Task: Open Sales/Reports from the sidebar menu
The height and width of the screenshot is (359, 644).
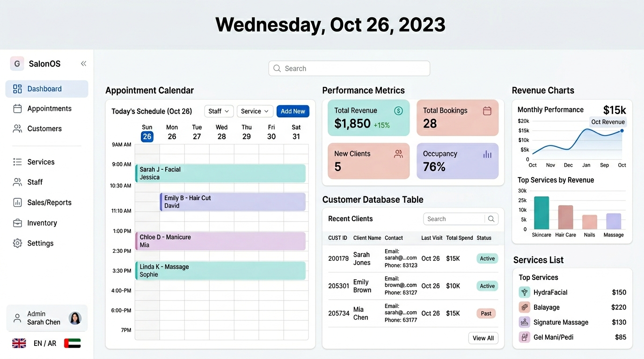Action: (17, 202)
